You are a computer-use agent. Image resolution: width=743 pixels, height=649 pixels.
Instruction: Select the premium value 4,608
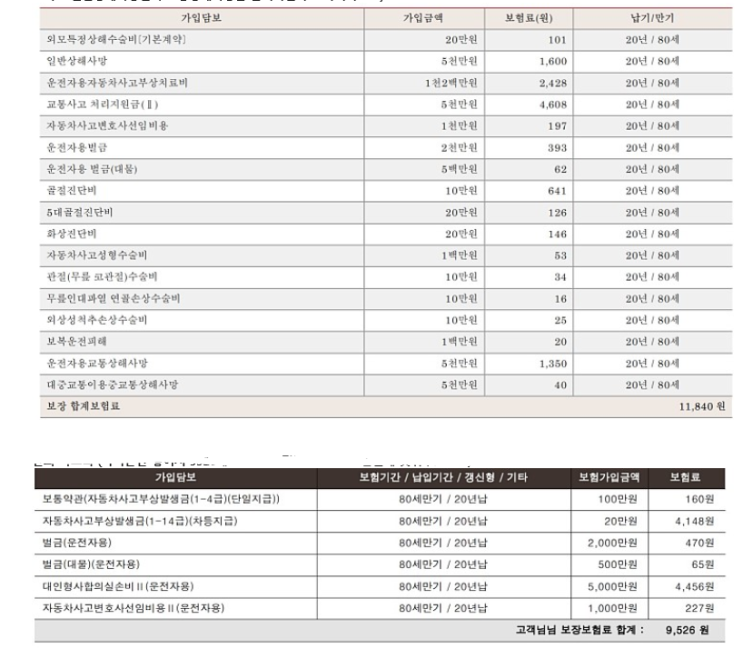tap(553, 104)
